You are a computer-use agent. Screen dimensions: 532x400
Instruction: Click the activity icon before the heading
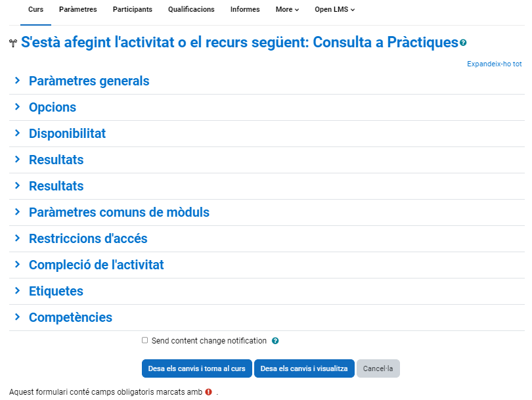tap(13, 43)
